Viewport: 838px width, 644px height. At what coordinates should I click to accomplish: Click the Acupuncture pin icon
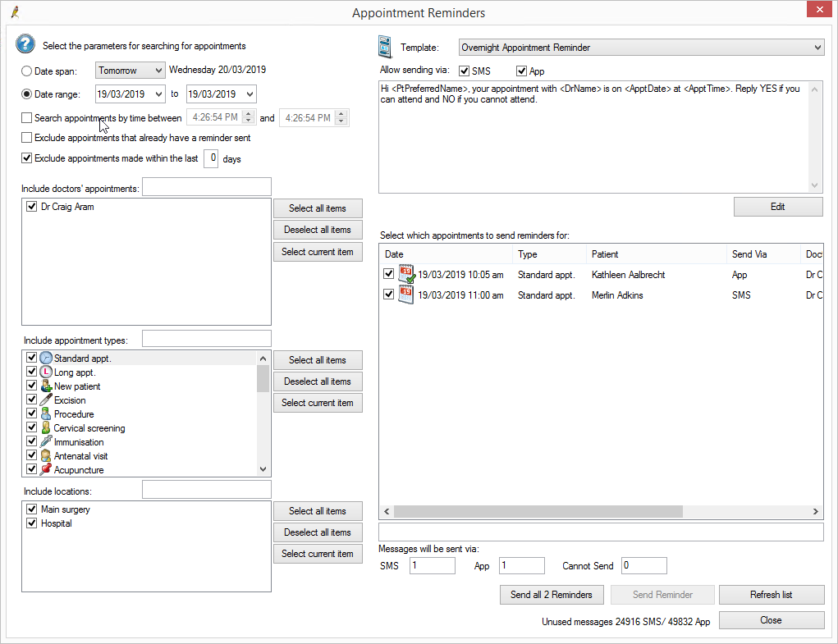click(x=47, y=469)
